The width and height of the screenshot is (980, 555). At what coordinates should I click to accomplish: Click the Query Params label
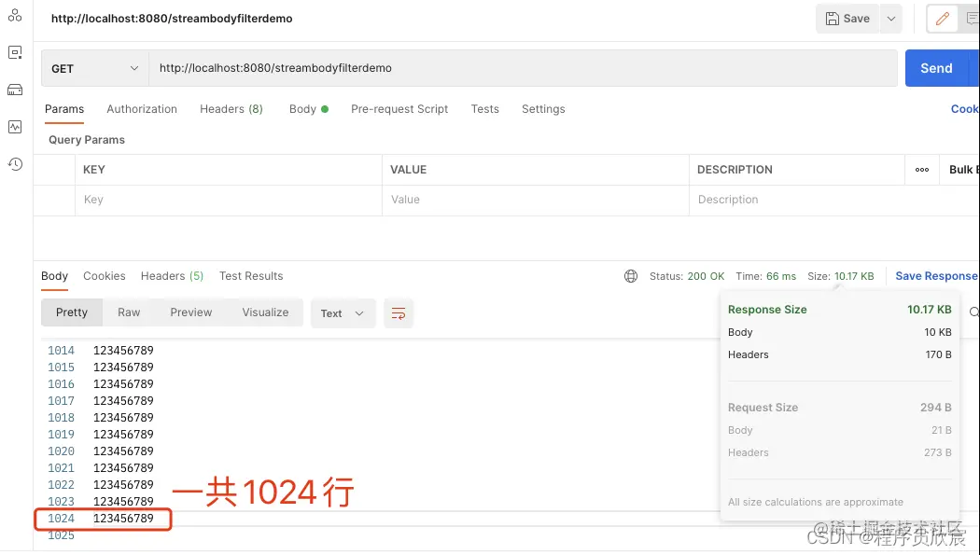click(x=87, y=140)
